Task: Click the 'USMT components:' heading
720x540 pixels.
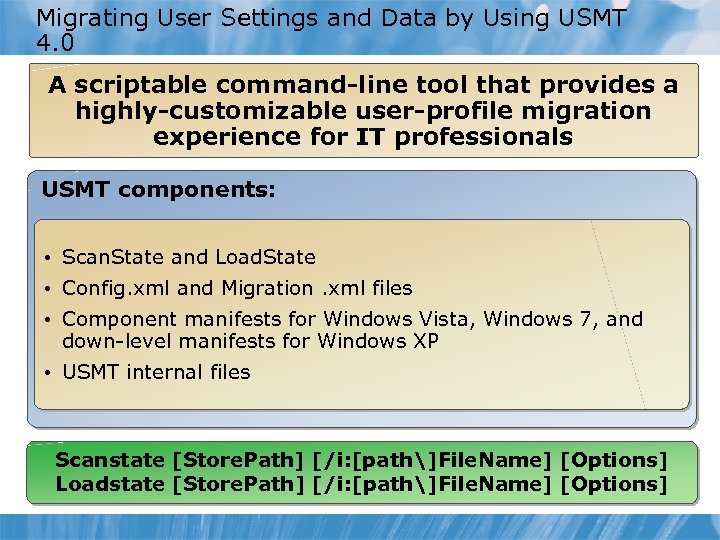Action: tap(158, 189)
